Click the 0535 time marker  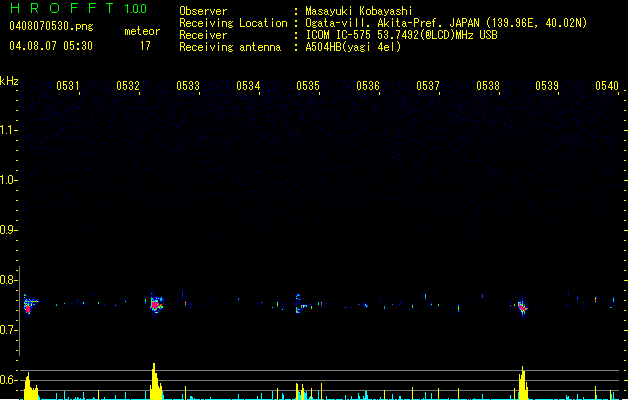[308, 86]
